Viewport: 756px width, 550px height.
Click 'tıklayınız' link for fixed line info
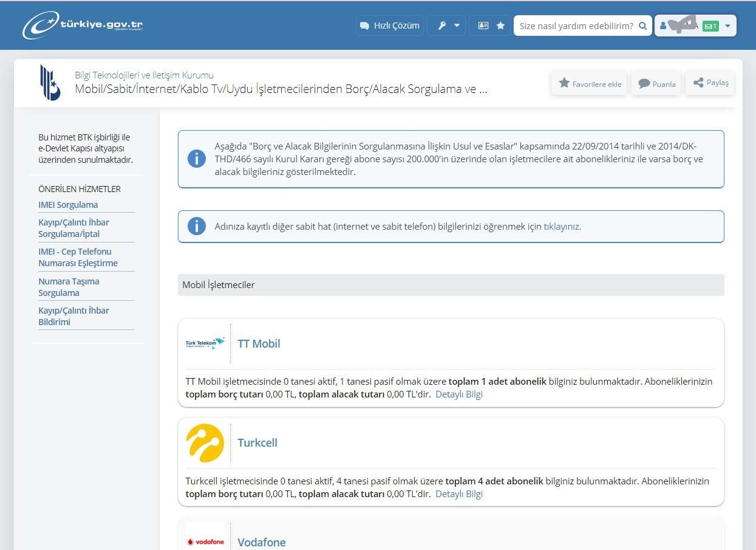point(561,226)
